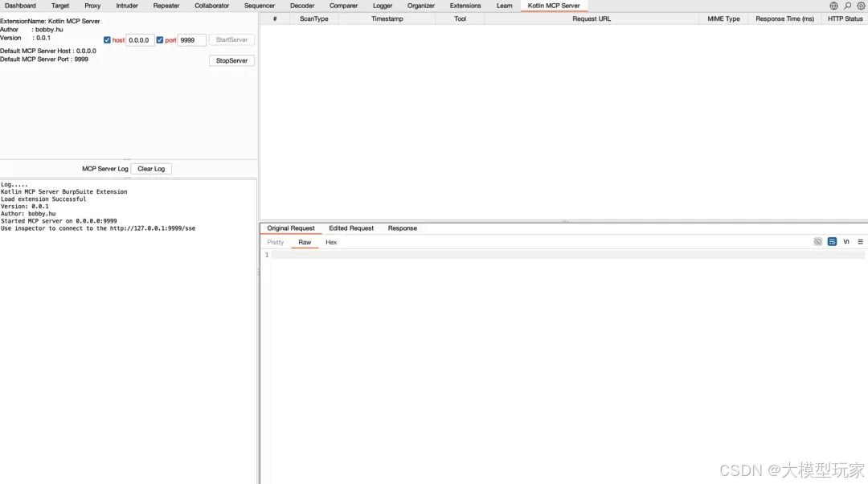
Task: Sort by the # column header
Action: 275,18
